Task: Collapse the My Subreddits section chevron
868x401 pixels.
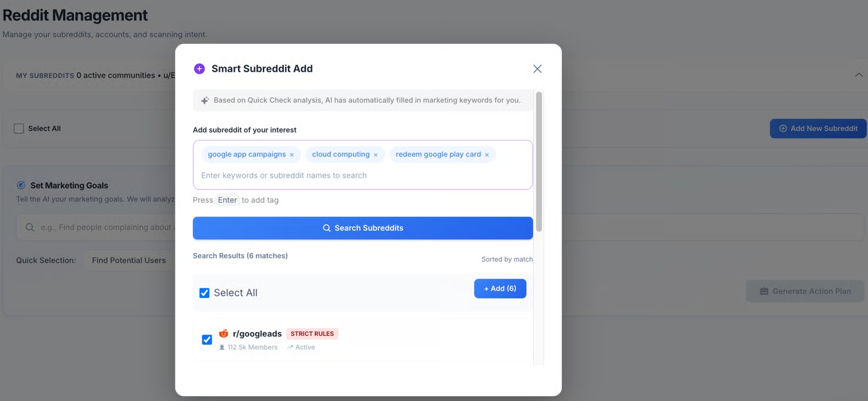Action: pyautogui.click(x=858, y=75)
